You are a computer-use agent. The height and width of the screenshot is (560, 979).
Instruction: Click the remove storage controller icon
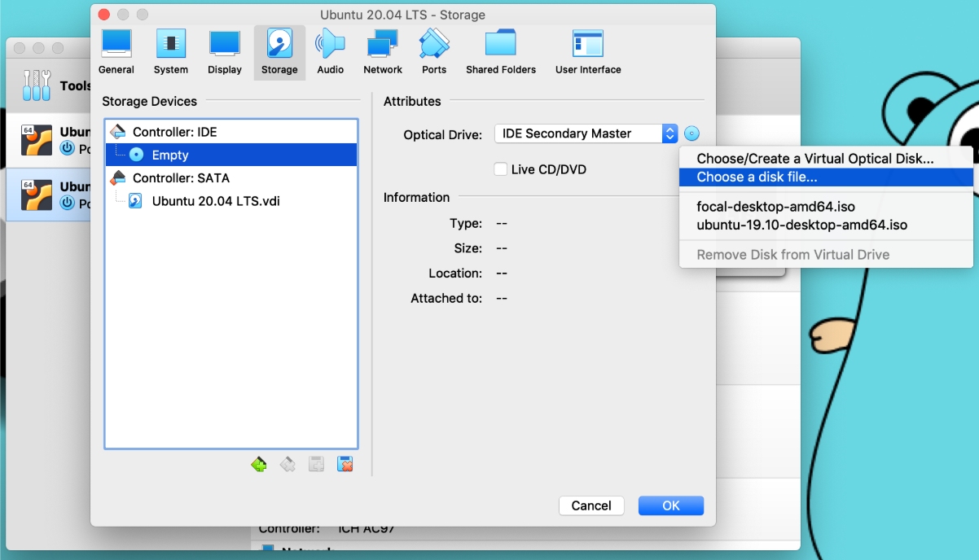(288, 465)
